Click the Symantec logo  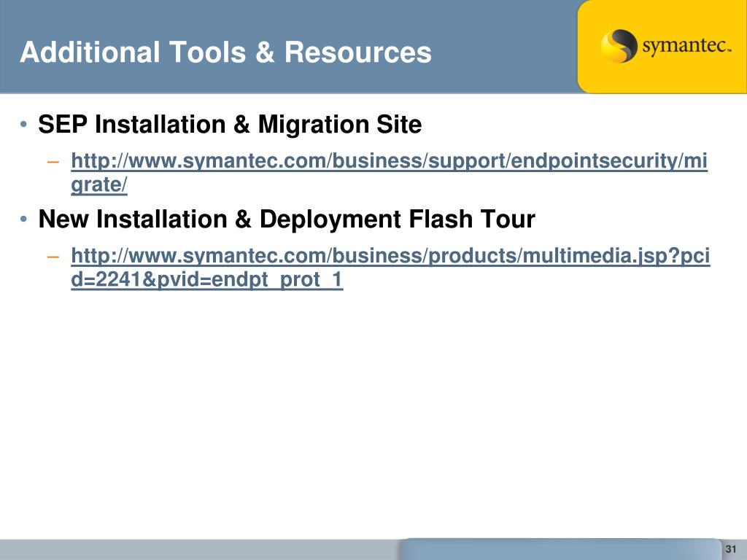click(665, 46)
